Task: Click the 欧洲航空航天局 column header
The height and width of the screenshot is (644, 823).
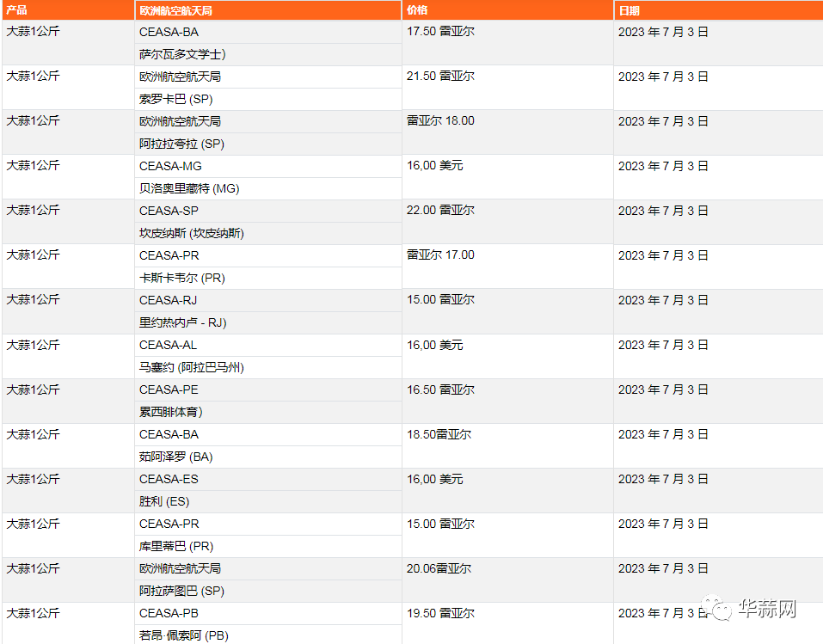Action: click(268, 10)
